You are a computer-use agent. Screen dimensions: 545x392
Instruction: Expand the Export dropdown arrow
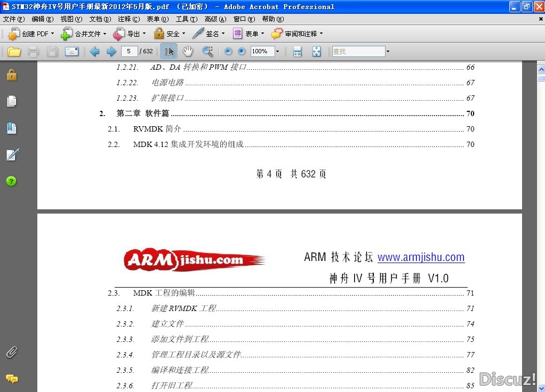pyautogui.click(x=144, y=34)
